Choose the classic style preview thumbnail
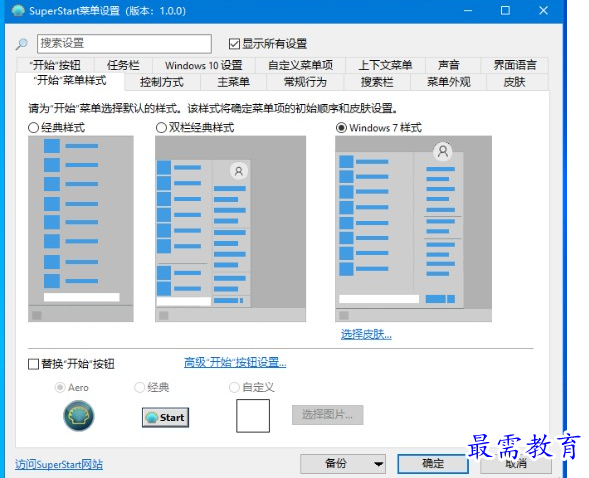The image size is (589, 478). 81,229
